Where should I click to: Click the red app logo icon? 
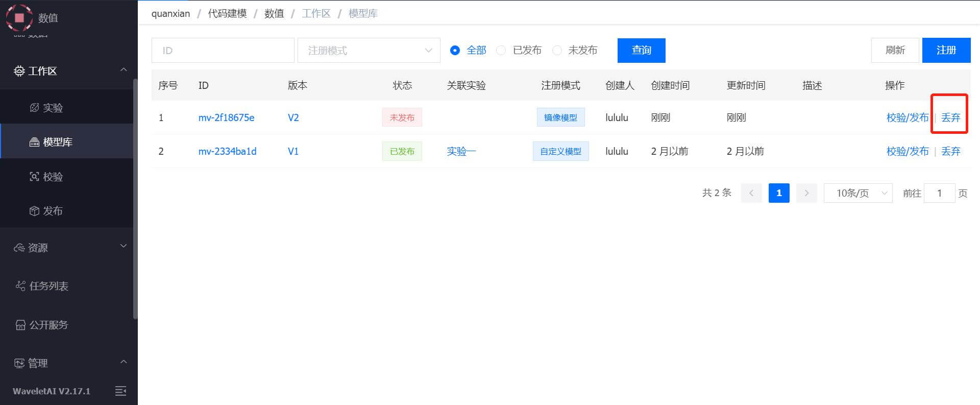click(x=19, y=17)
